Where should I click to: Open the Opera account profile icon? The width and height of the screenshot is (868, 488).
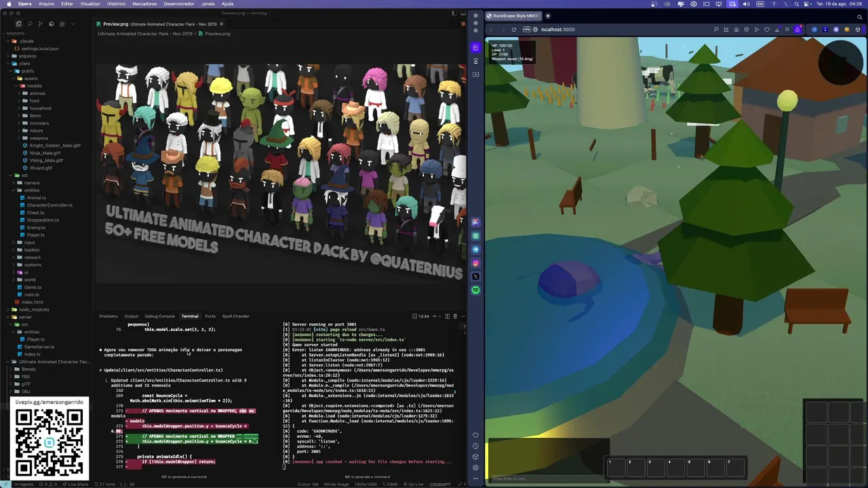click(797, 29)
